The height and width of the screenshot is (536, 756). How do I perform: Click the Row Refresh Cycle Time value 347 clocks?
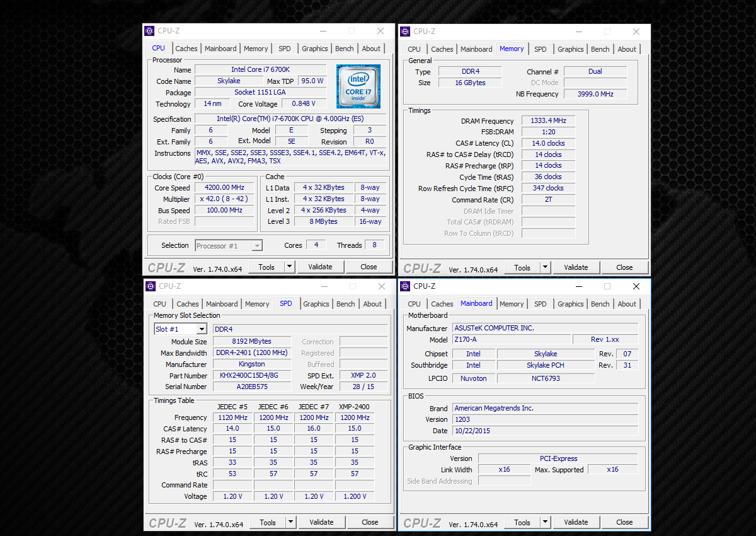click(x=548, y=188)
